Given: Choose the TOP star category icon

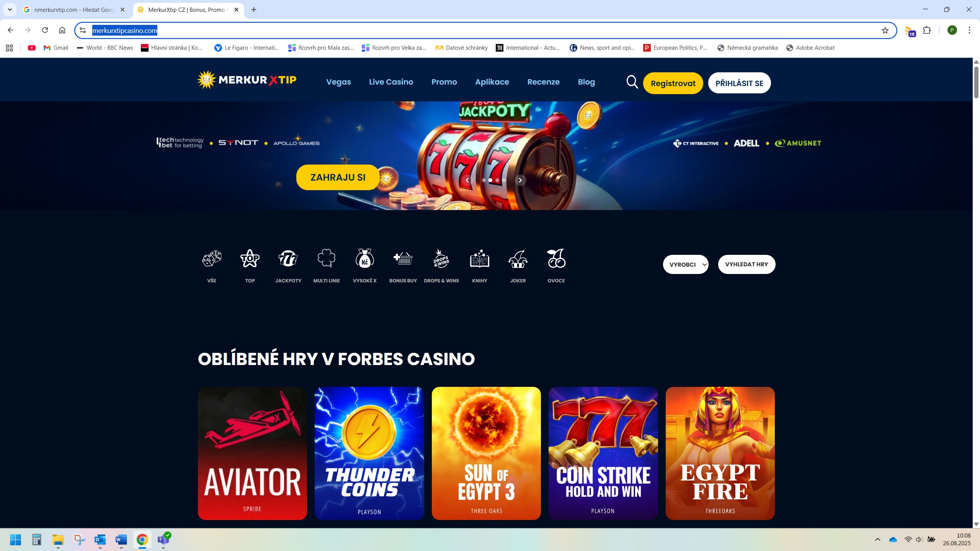Looking at the screenshot, I should 250,259.
